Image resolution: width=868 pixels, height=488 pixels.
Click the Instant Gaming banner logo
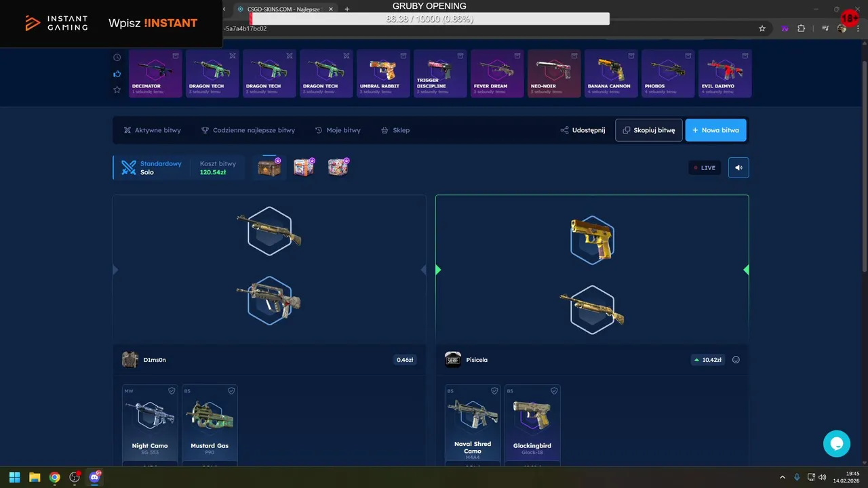click(x=57, y=23)
